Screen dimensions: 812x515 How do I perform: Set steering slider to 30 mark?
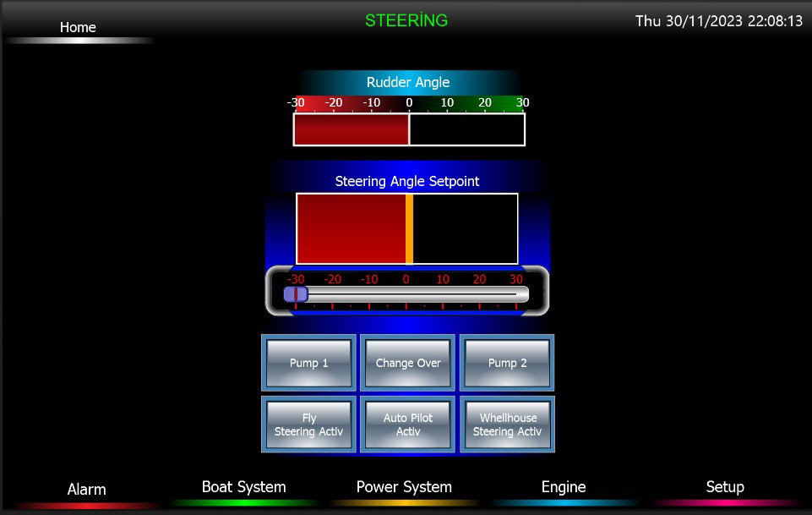516,294
